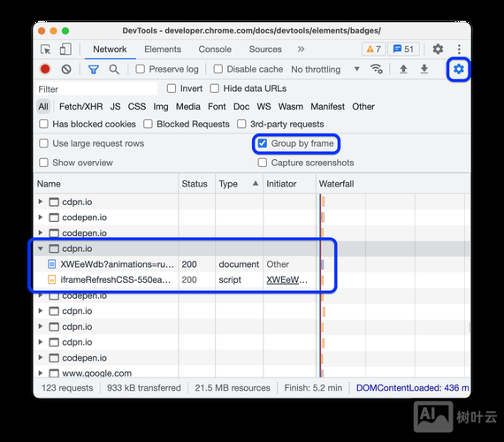Click the Waterfall column header
The height and width of the screenshot is (442, 504).
(393, 184)
